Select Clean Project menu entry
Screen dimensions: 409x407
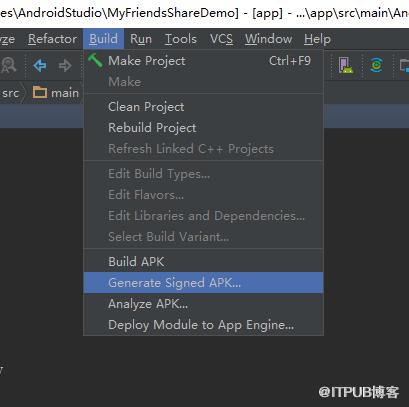click(203, 107)
